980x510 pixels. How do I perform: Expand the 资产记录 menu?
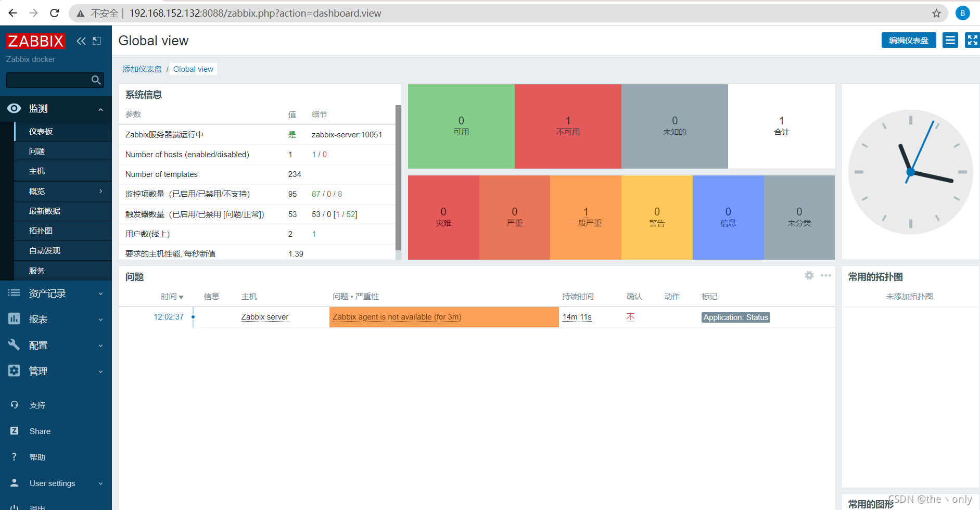(100, 294)
